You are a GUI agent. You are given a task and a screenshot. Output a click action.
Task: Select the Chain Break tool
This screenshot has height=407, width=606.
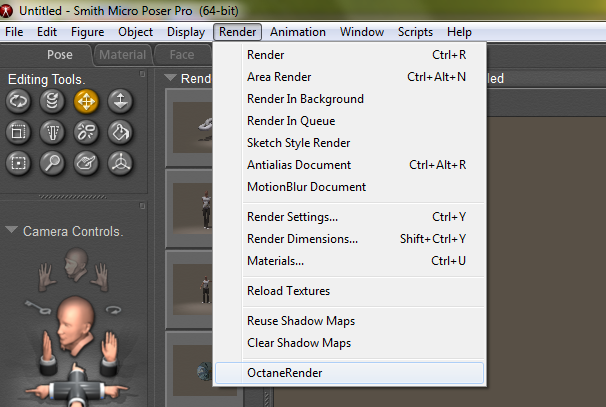pos(86,132)
